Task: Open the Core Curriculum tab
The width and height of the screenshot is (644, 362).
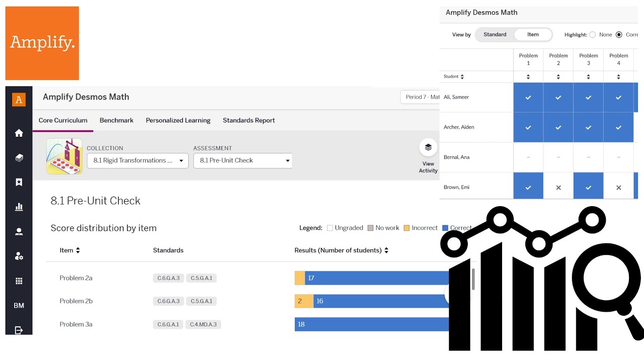Action: click(63, 121)
